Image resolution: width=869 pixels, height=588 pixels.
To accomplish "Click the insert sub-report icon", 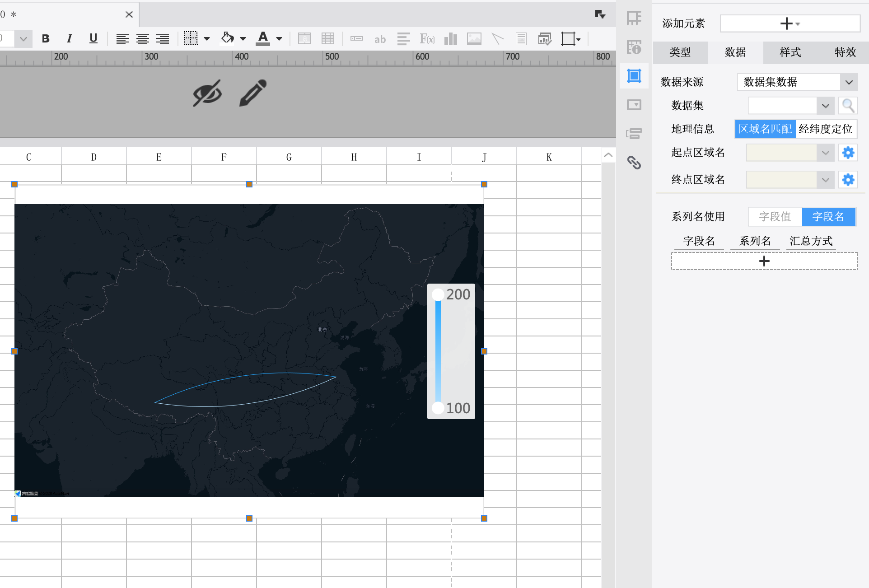I will 521,39.
